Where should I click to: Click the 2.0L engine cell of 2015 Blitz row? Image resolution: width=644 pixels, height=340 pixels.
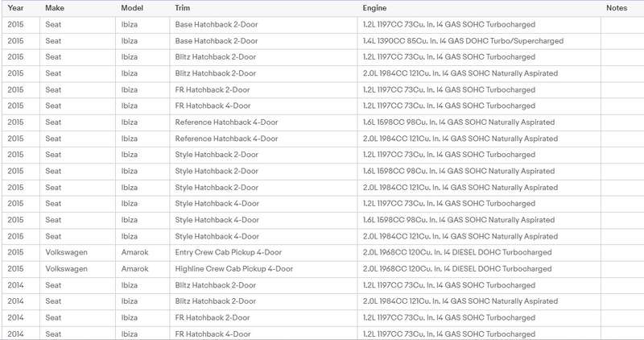tap(478, 73)
